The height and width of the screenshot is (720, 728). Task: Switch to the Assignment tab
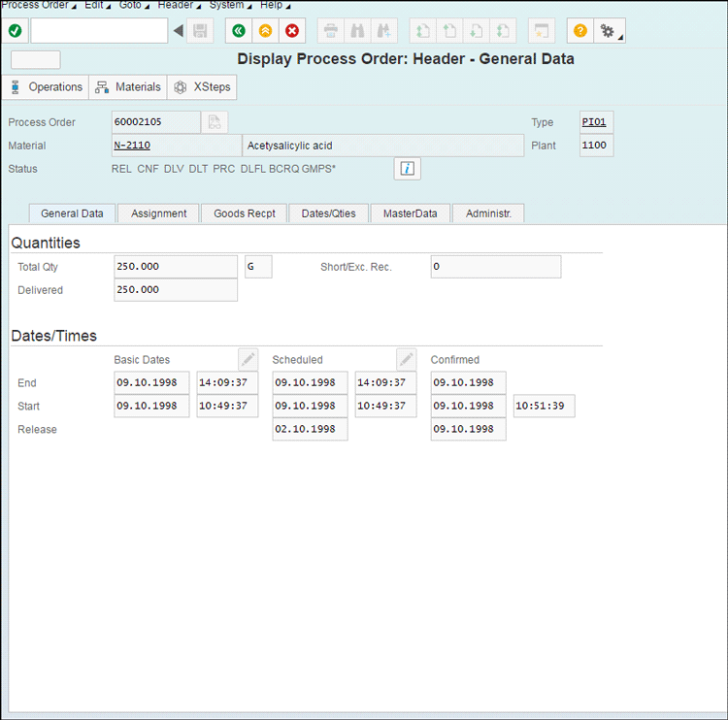(x=158, y=213)
